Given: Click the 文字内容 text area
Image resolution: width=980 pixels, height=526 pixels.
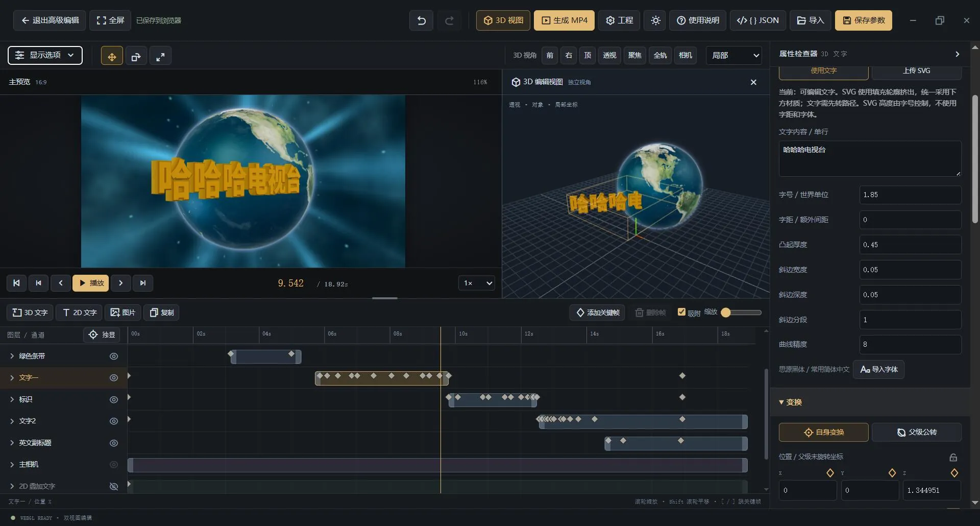Looking at the screenshot, I should (870, 159).
